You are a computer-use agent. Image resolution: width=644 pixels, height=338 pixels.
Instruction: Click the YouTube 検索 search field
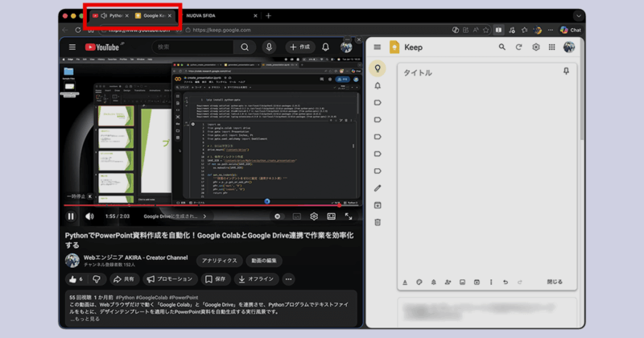[x=193, y=47]
